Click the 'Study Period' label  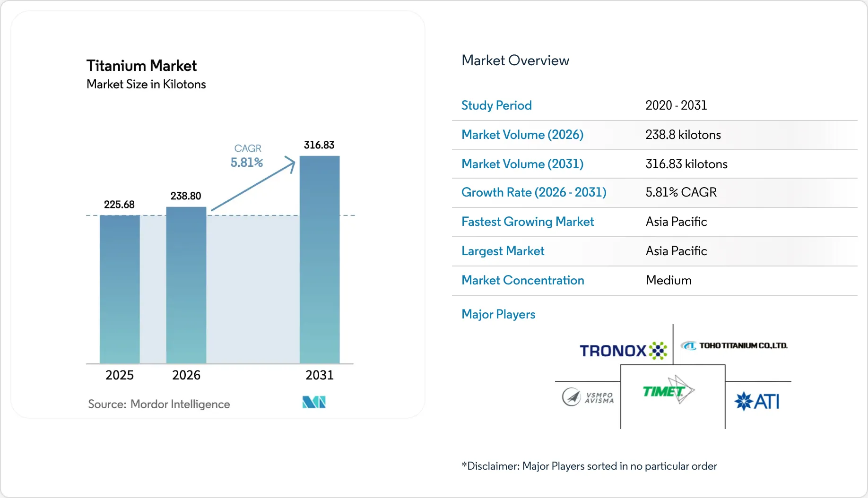[x=496, y=105]
